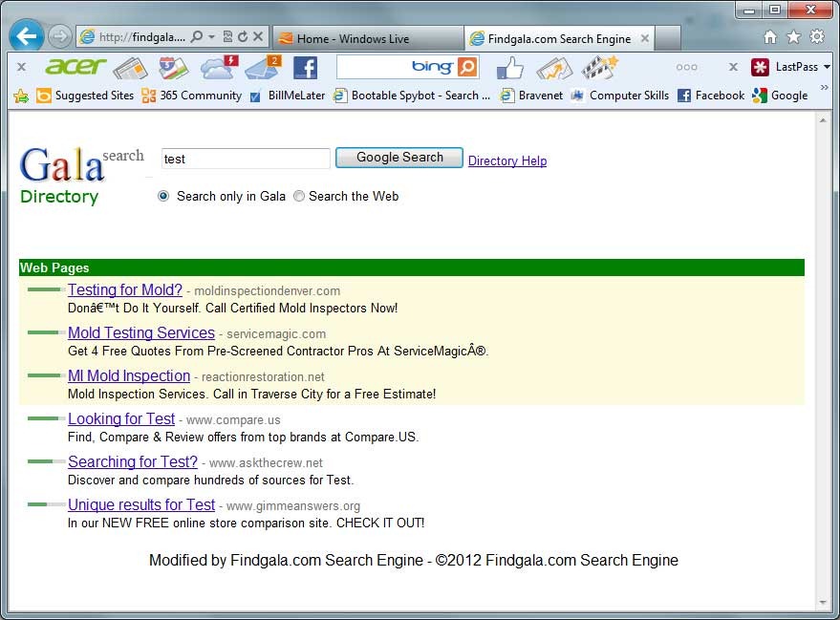Select 'Search only in Gala' radio button
This screenshot has height=620, width=840.
point(163,196)
